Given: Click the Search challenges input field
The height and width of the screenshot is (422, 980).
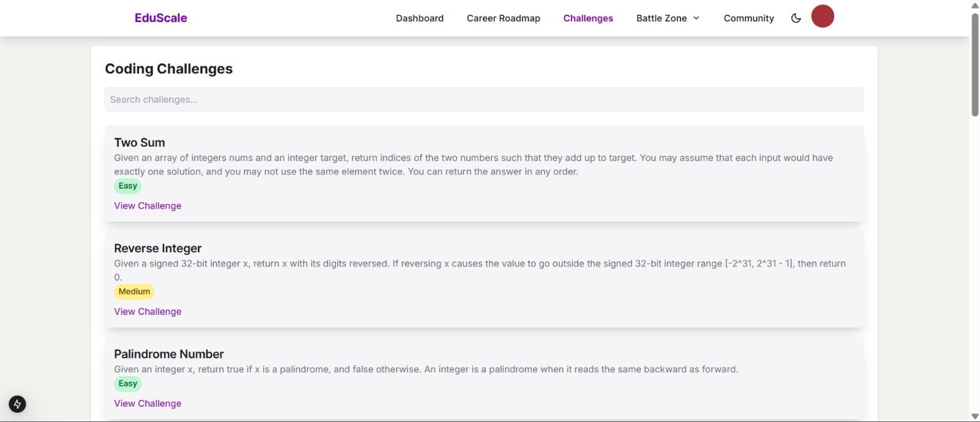Looking at the screenshot, I should (x=484, y=100).
